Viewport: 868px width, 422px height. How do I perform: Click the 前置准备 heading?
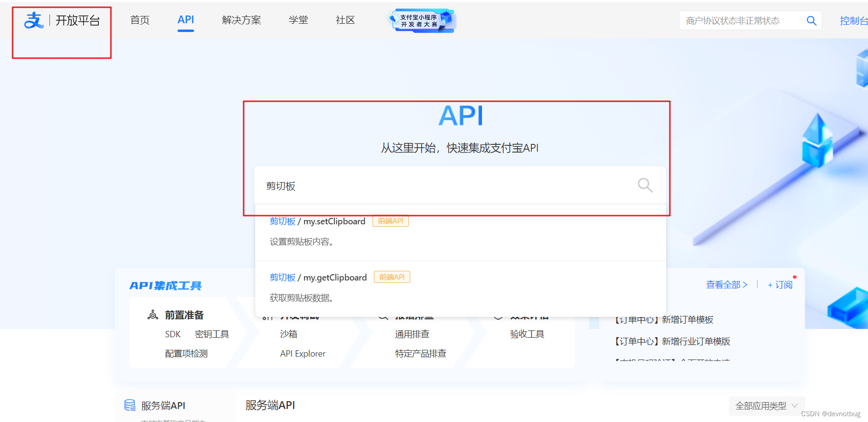click(184, 315)
